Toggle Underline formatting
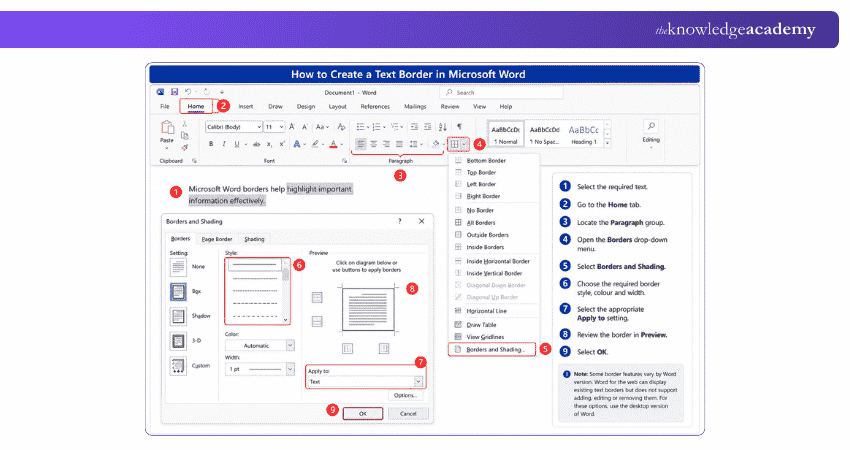 point(236,144)
